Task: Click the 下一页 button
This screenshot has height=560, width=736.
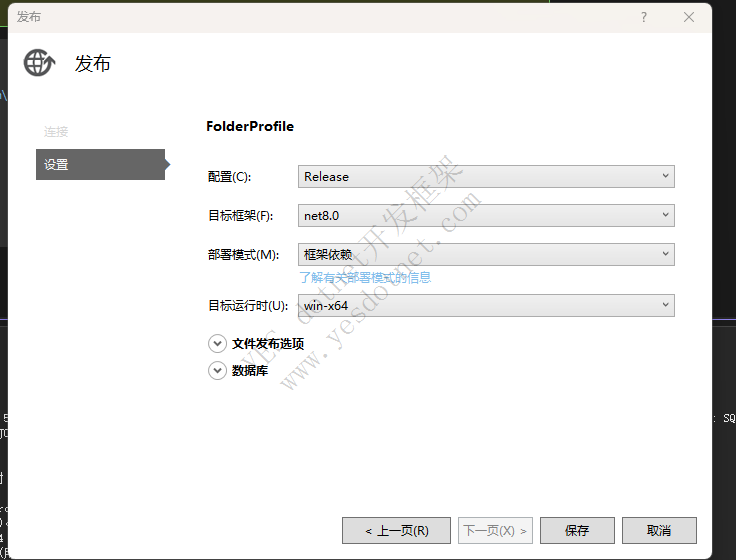Action: pyautogui.click(x=494, y=530)
